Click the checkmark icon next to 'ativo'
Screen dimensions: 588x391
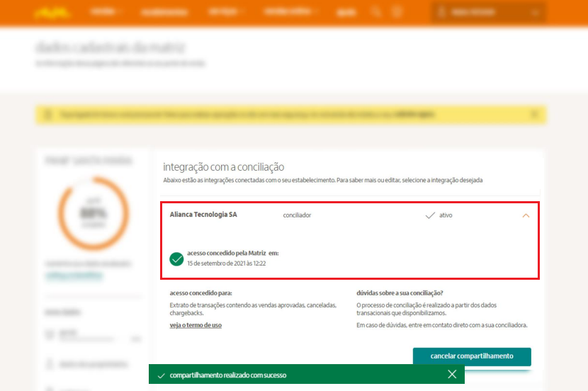(x=430, y=215)
